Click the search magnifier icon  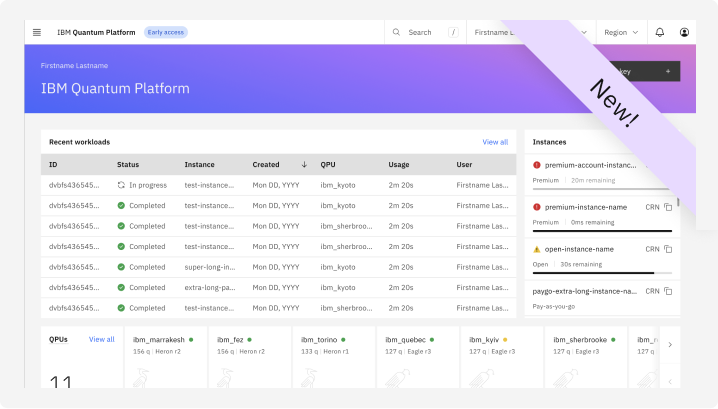[x=396, y=32]
